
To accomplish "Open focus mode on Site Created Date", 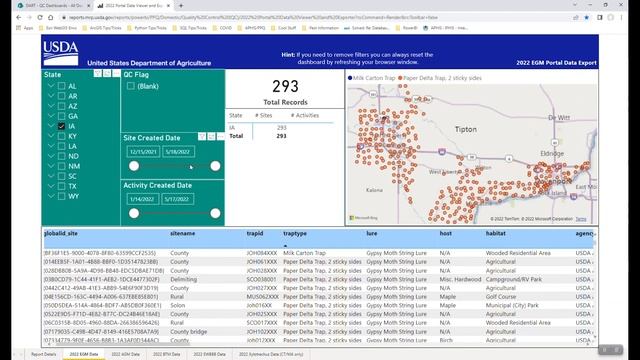I will click(x=211, y=136).
